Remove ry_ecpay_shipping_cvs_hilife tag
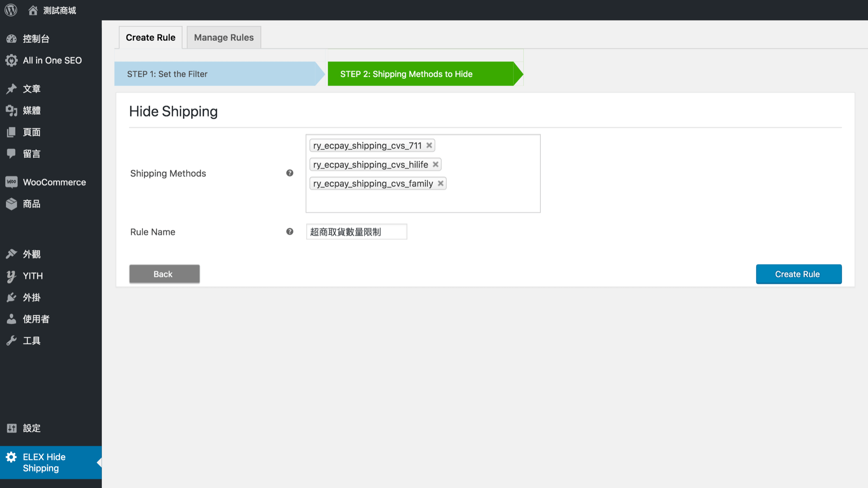This screenshot has height=488, width=868. [x=435, y=165]
